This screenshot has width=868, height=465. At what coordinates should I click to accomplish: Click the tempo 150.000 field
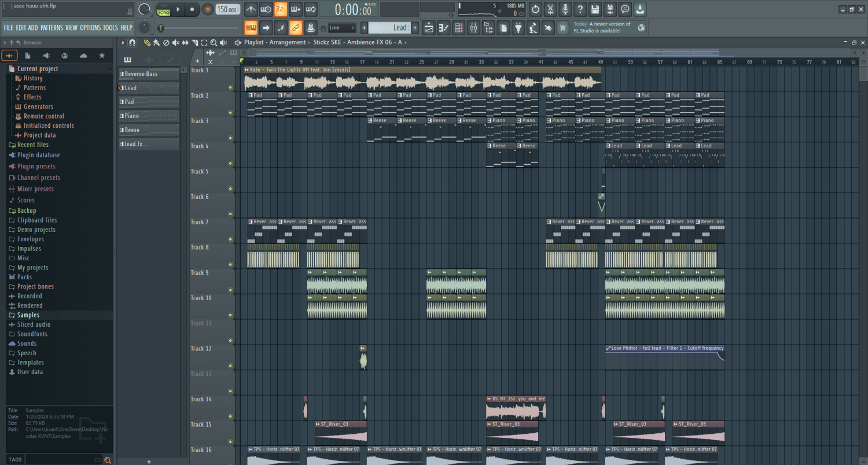pyautogui.click(x=228, y=9)
